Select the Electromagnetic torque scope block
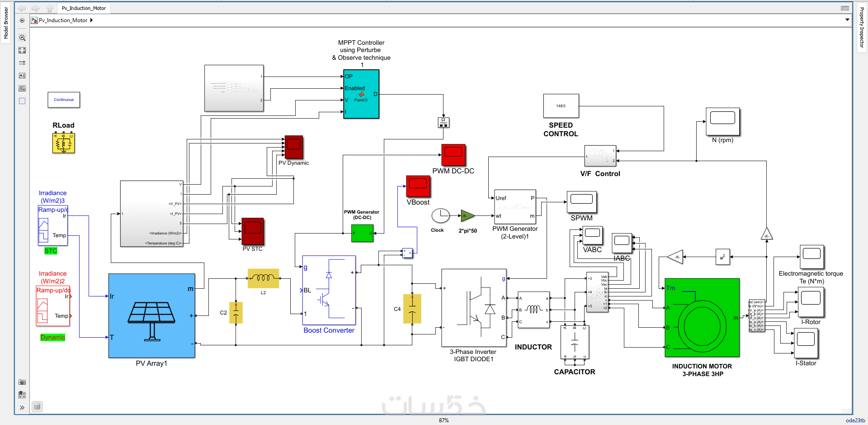The image size is (868, 425). coord(812,257)
